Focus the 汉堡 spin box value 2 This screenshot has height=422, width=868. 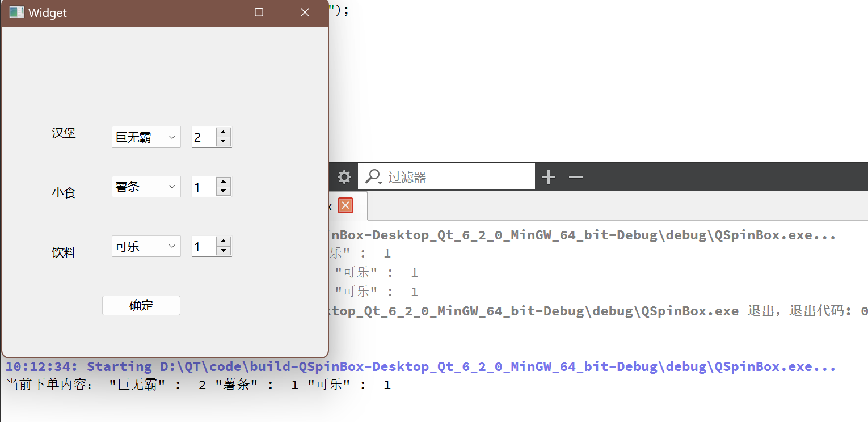click(x=204, y=137)
